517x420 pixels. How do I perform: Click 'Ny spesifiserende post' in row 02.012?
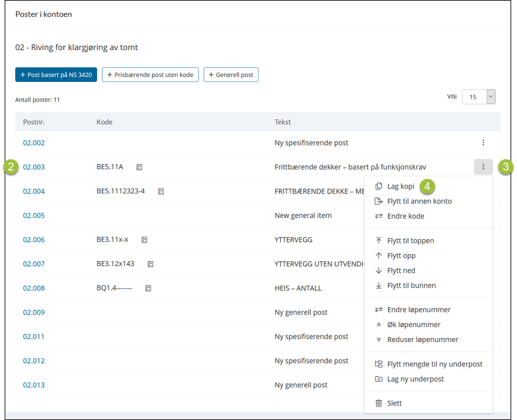(311, 361)
